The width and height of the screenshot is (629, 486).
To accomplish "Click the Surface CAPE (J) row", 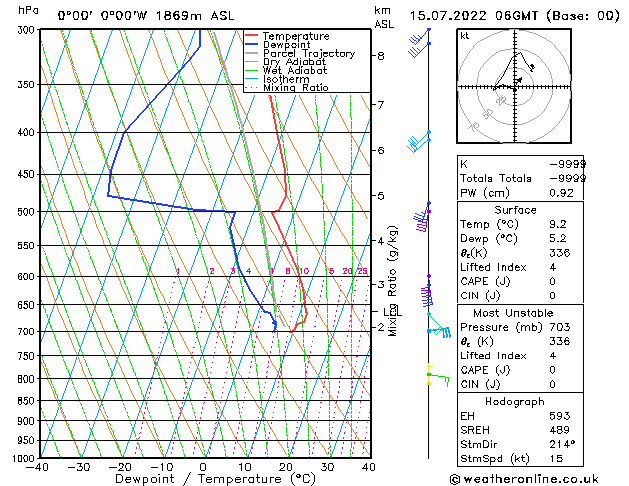I will (520, 281).
